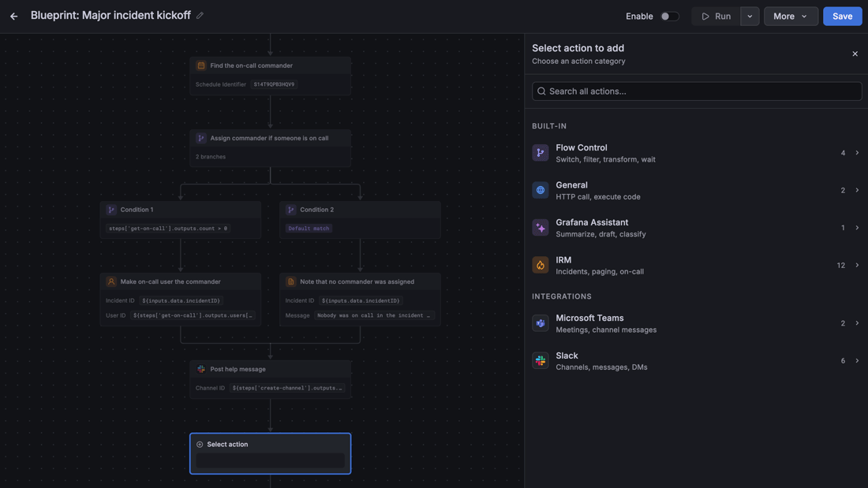This screenshot has height=488, width=868.
Task: Open the More menu
Action: (791, 16)
